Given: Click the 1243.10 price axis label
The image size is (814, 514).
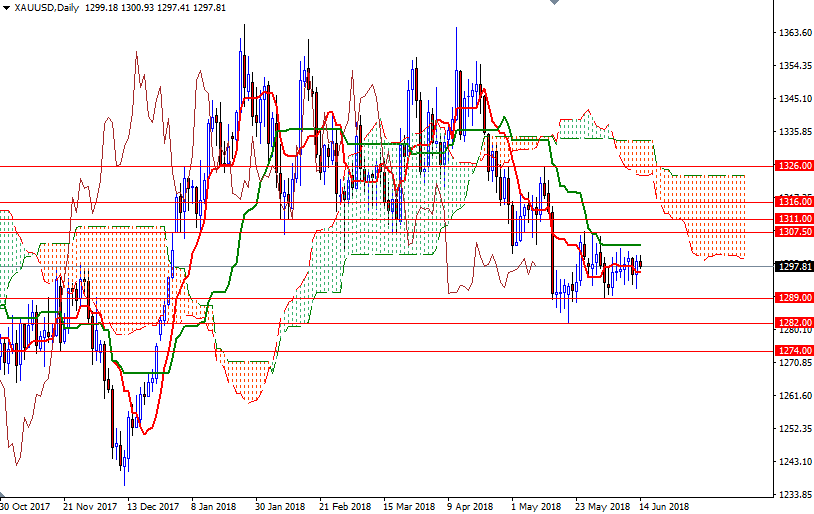Looking at the screenshot, I should pos(794,461).
